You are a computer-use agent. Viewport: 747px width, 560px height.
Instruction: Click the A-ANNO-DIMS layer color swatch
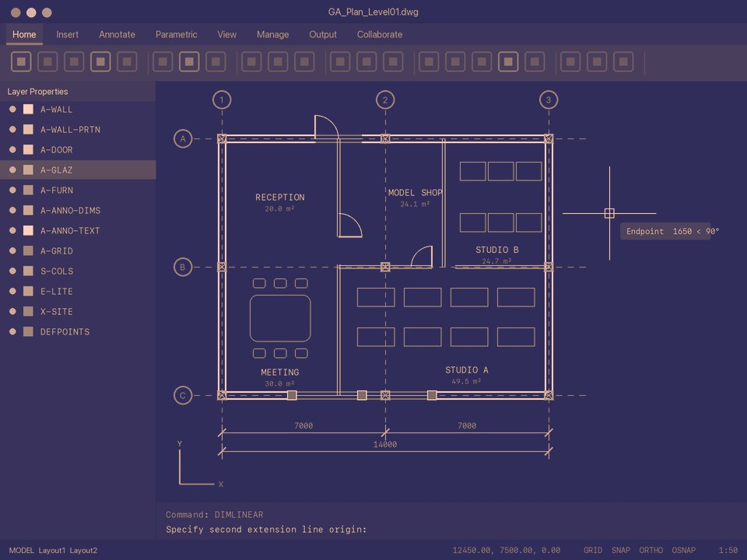pos(28,211)
